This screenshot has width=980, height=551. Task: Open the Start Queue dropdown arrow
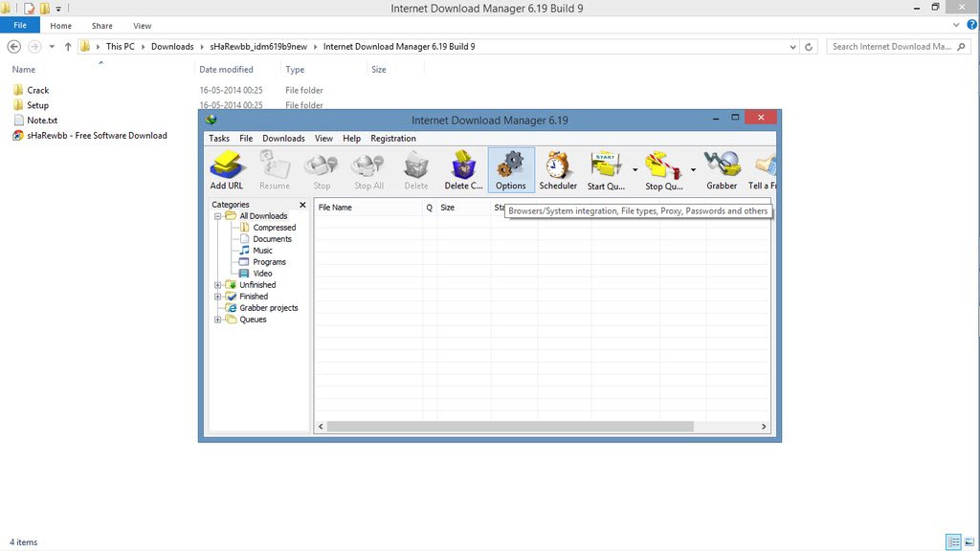click(x=635, y=170)
